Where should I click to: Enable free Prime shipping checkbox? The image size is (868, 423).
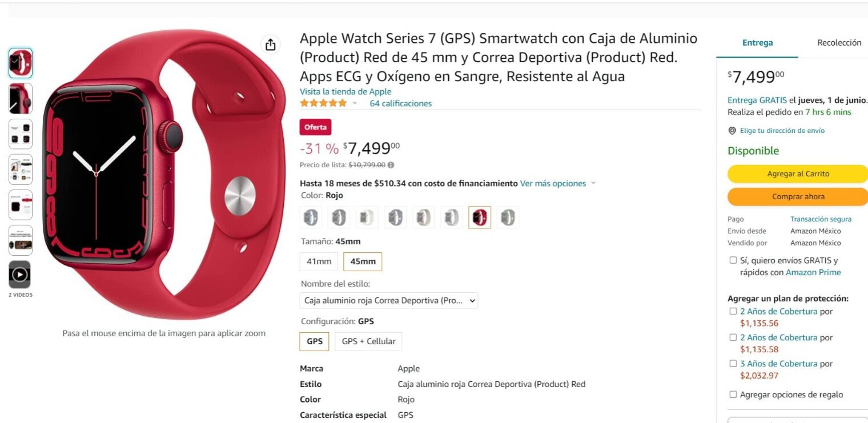coord(733,260)
